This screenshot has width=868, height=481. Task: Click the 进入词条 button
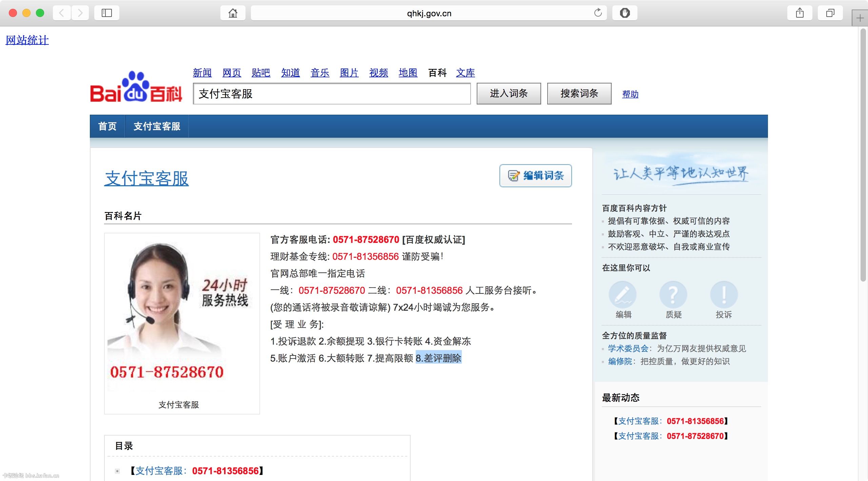tap(508, 94)
